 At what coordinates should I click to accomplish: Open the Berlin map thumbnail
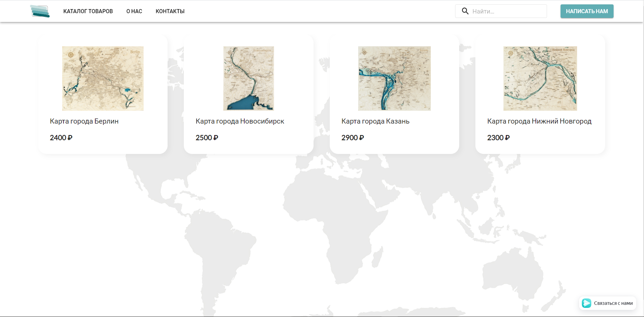(x=103, y=78)
